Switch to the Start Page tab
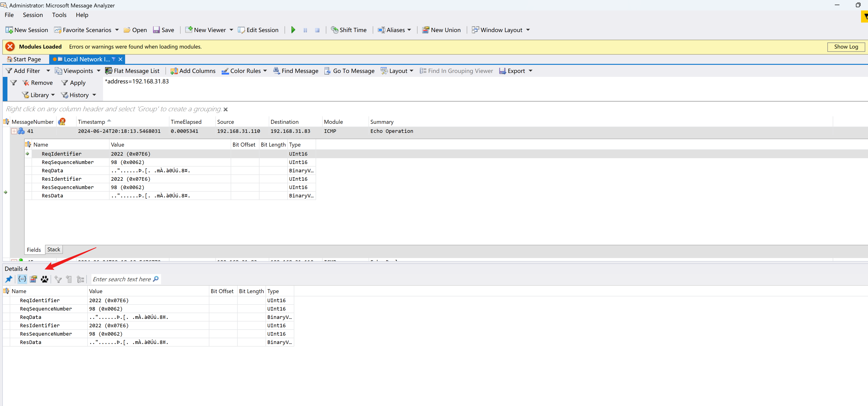Viewport: 868px width, 406px height. click(24, 59)
